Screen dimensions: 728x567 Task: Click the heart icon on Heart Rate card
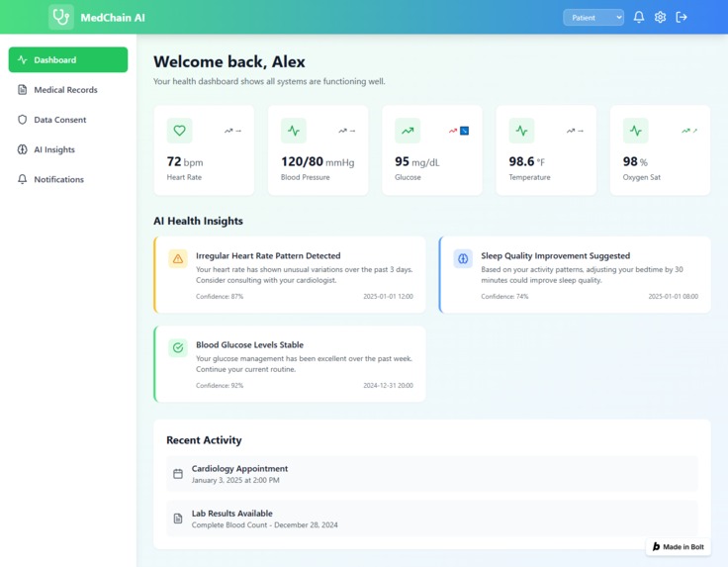pos(180,131)
